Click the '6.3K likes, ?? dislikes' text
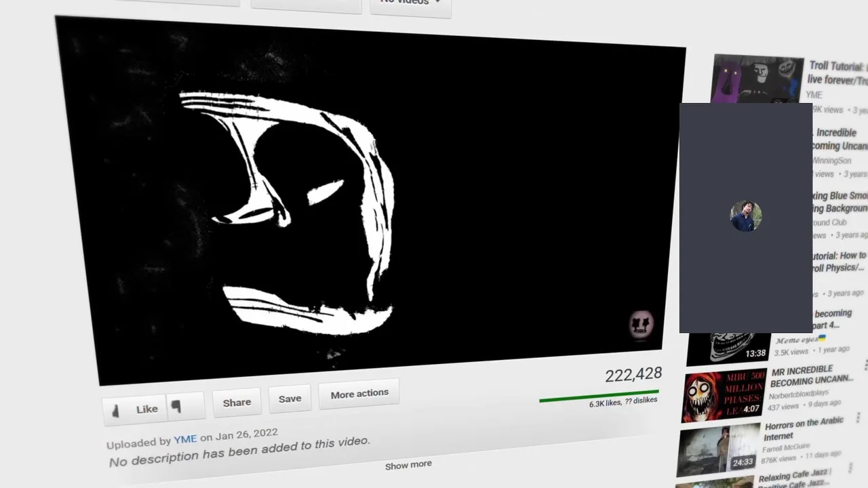 click(x=623, y=402)
